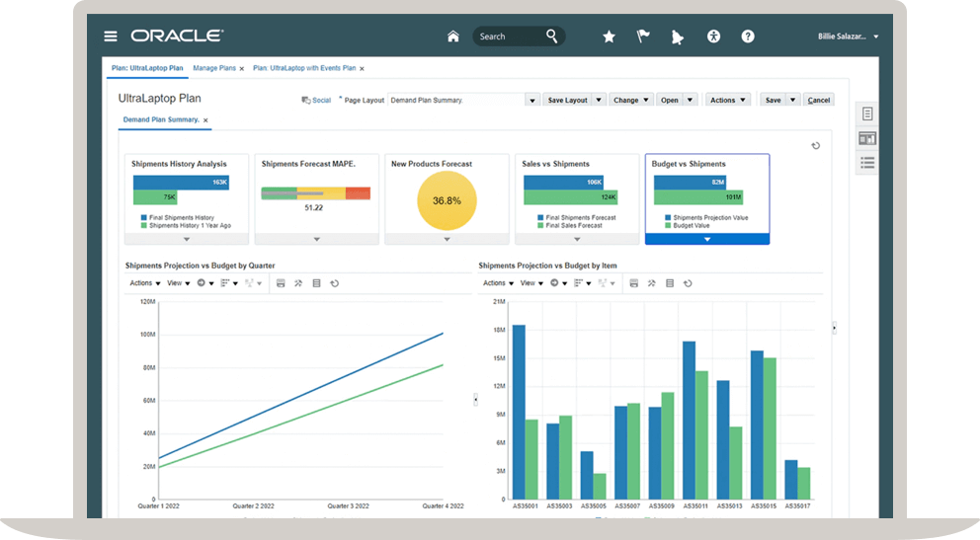Collapse splitter between the two charts
Screen dimensions: 980x540
[x=475, y=400]
